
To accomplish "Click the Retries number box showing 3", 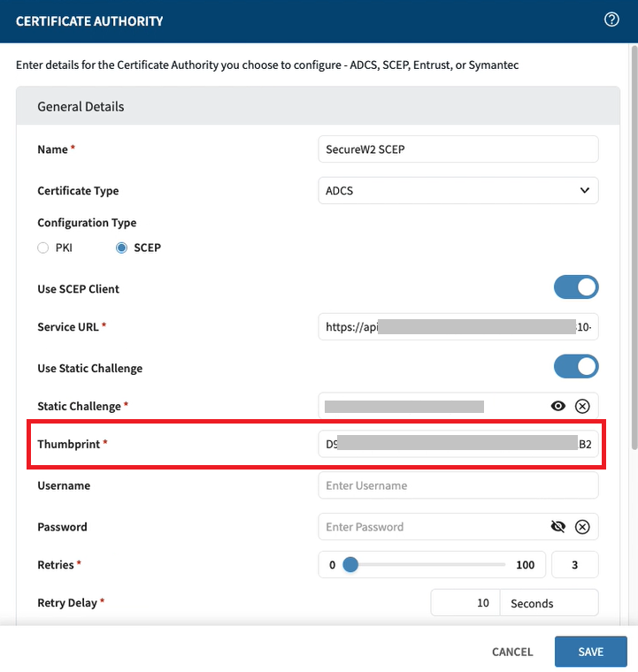I will tap(574, 565).
